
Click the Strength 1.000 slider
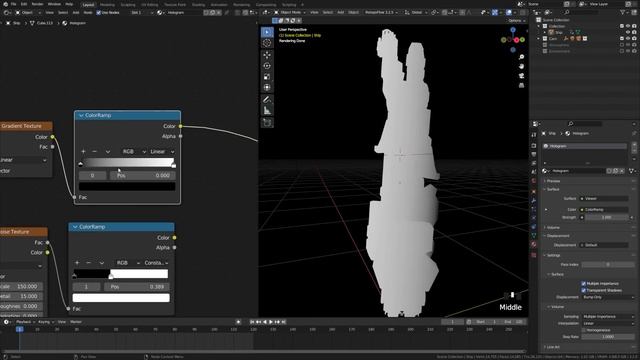pyautogui.click(x=607, y=218)
